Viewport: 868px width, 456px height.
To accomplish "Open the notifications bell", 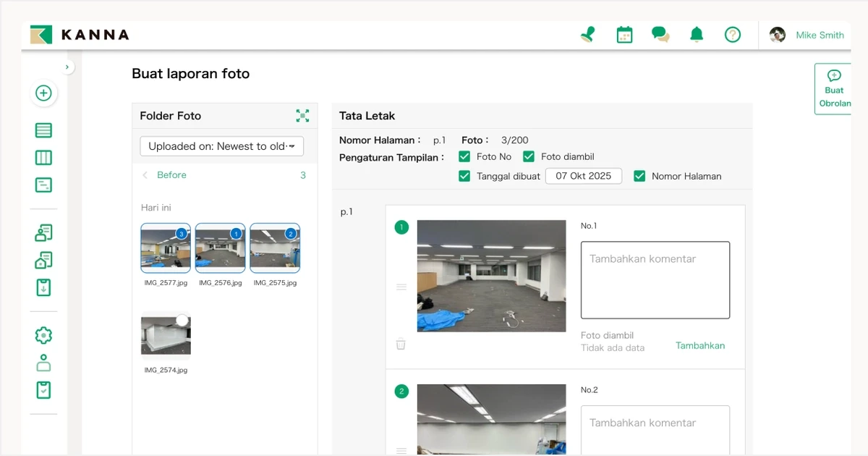I will 697,35.
